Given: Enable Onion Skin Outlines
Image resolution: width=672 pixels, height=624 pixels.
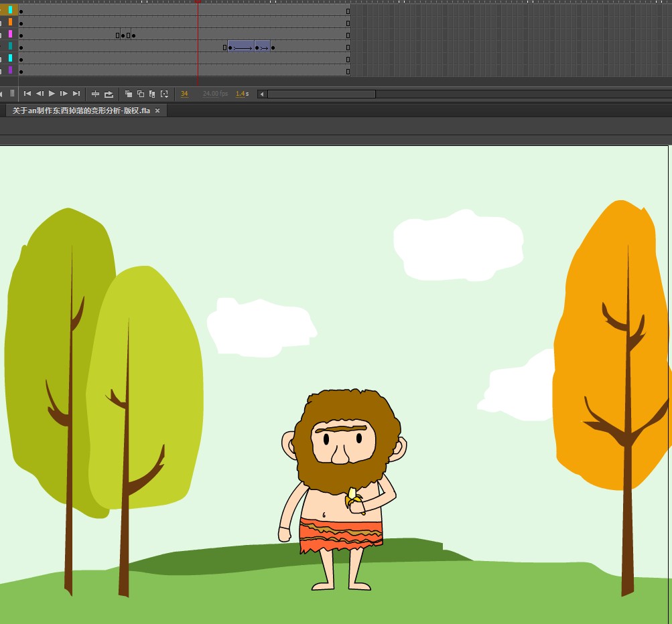Looking at the screenshot, I should [x=141, y=94].
